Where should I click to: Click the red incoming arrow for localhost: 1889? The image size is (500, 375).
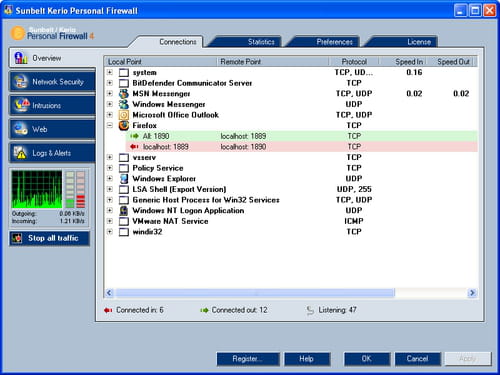[x=134, y=147]
